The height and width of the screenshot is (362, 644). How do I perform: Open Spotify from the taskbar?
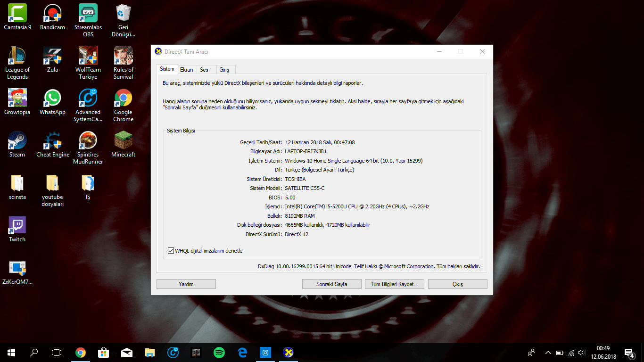(219, 352)
